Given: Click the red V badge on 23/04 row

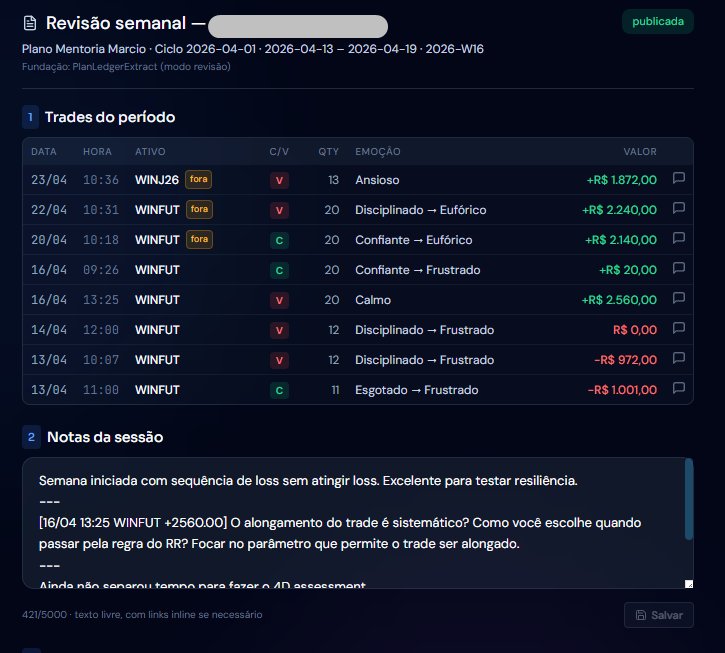Looking at the screenshot, I should (279, 180).
